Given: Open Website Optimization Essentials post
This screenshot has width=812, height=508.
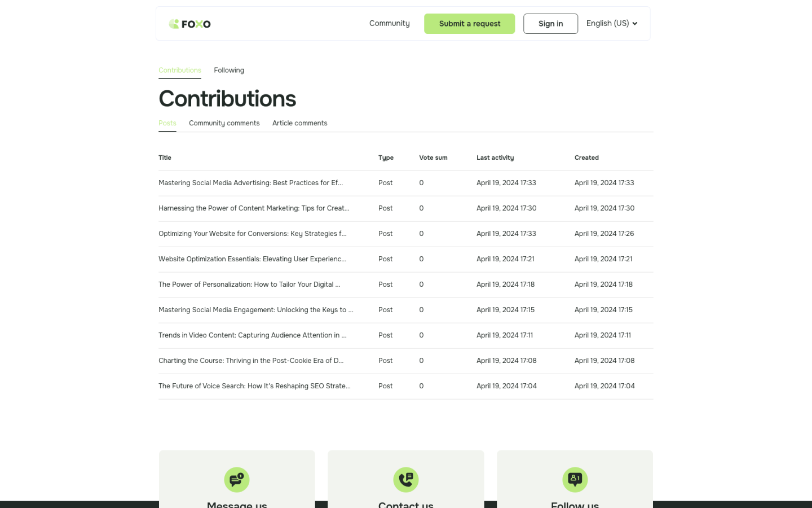Looking at the screenshot, I should click(252, 259).
